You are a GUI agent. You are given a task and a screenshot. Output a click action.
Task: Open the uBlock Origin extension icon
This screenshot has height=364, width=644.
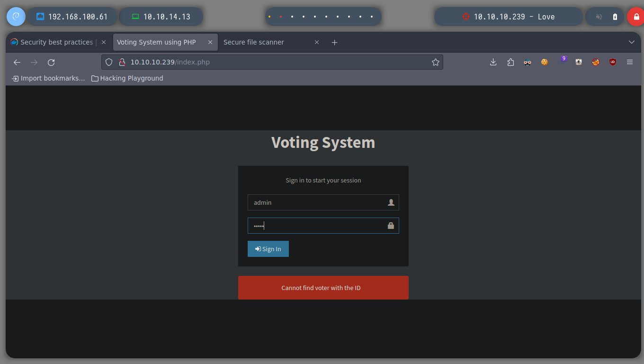(613, 62)
